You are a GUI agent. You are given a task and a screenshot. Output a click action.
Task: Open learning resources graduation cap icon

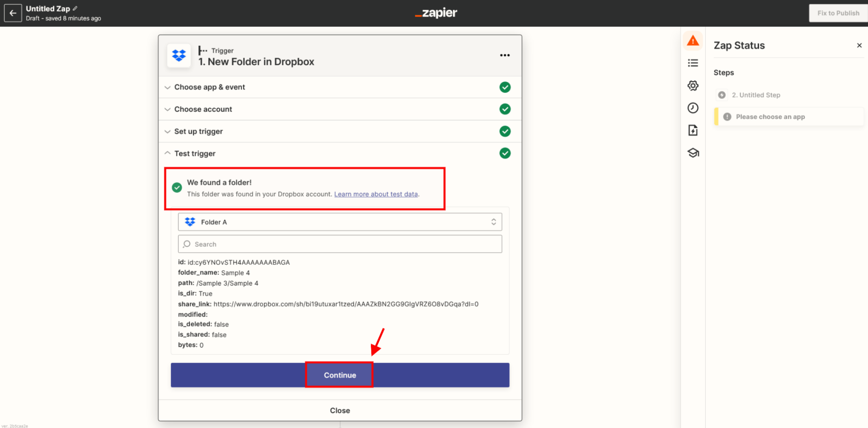point(693,153)
